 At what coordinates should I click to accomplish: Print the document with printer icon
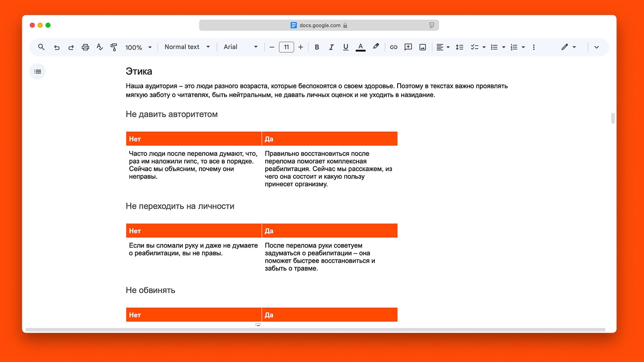click(85, 47)
